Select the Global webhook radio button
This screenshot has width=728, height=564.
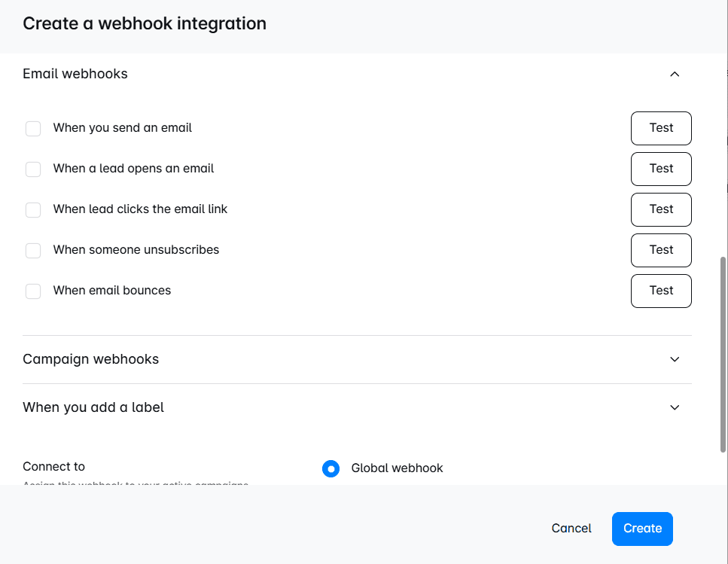point(330,468)
